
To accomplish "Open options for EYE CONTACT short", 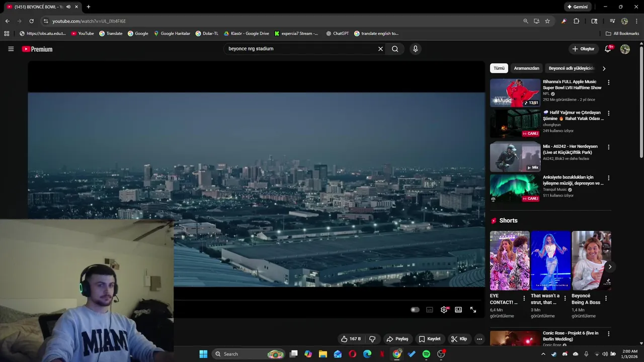I will pos(524,298).
